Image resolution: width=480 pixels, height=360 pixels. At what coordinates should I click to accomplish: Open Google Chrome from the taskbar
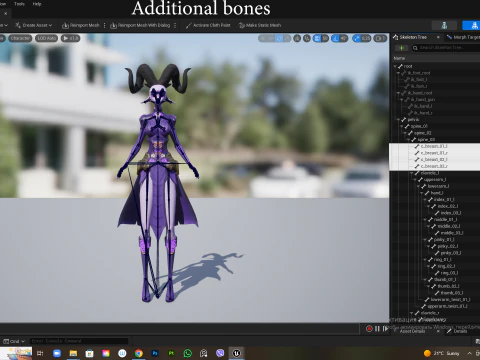tap(139, 353)
